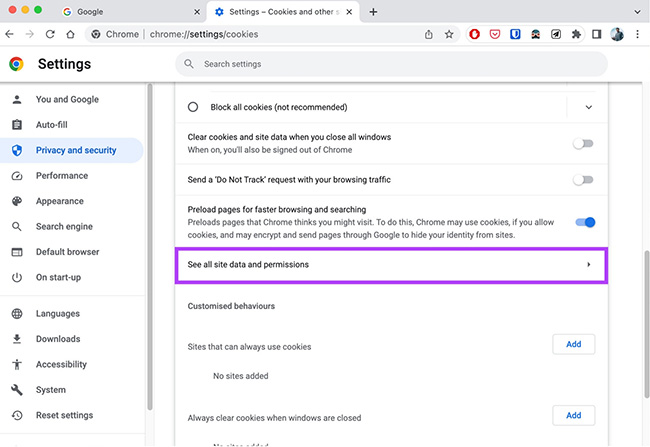The image size is (650, 447).
Task: Open the Bitwarden shield extension icon
Action: (x=515, y=34)
